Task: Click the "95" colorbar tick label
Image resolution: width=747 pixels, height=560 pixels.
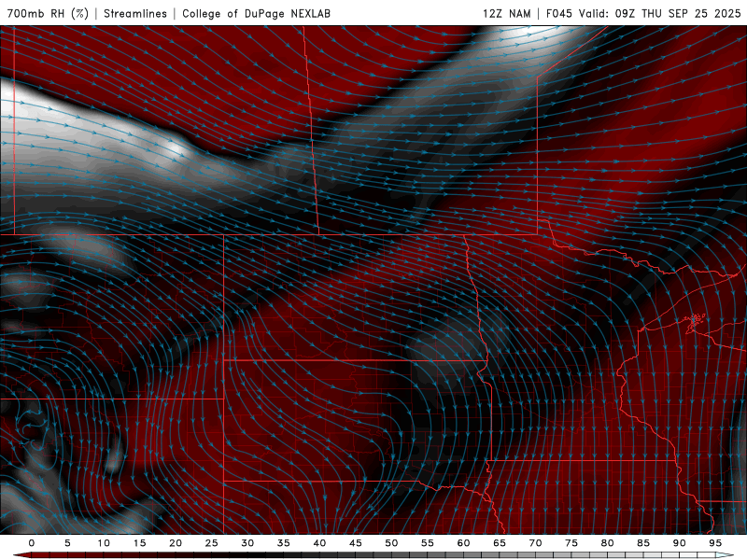Action: point(715,543)
